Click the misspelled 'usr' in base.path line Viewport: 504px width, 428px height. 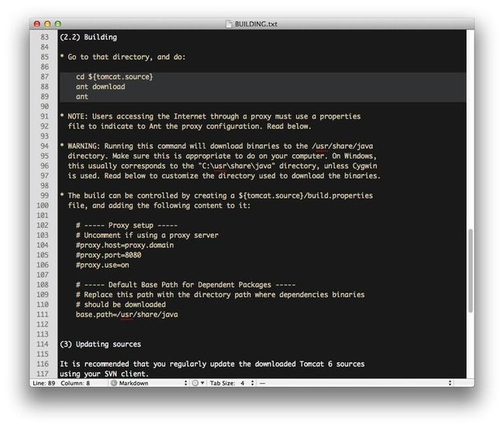click(x=126, y=315)
